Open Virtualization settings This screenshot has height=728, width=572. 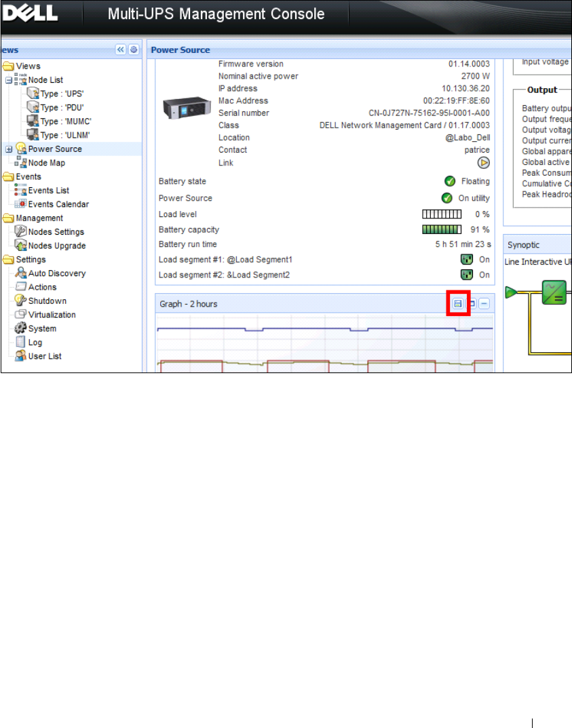click(52, 315)
